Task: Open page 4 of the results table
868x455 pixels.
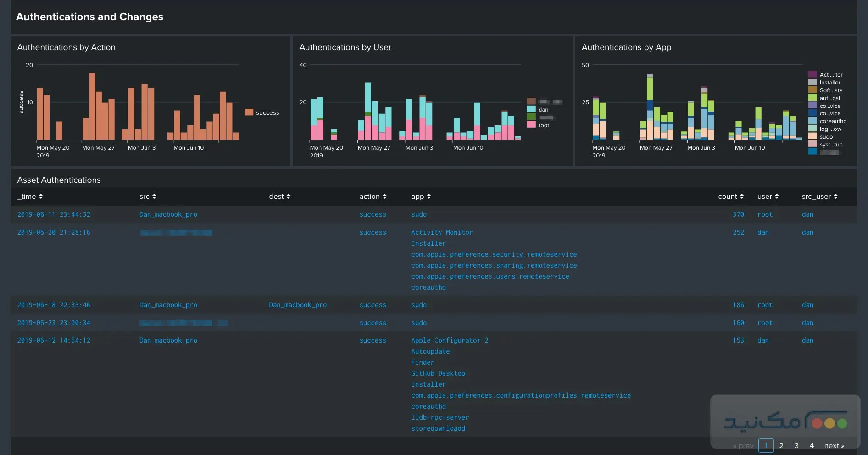Action: 812,445
